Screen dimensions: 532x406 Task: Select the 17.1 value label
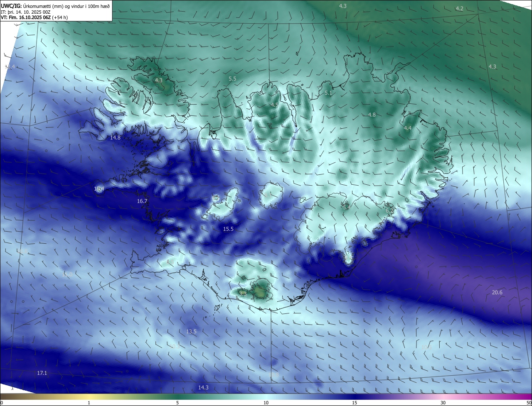pyautogui.click(x=42, y=373)
